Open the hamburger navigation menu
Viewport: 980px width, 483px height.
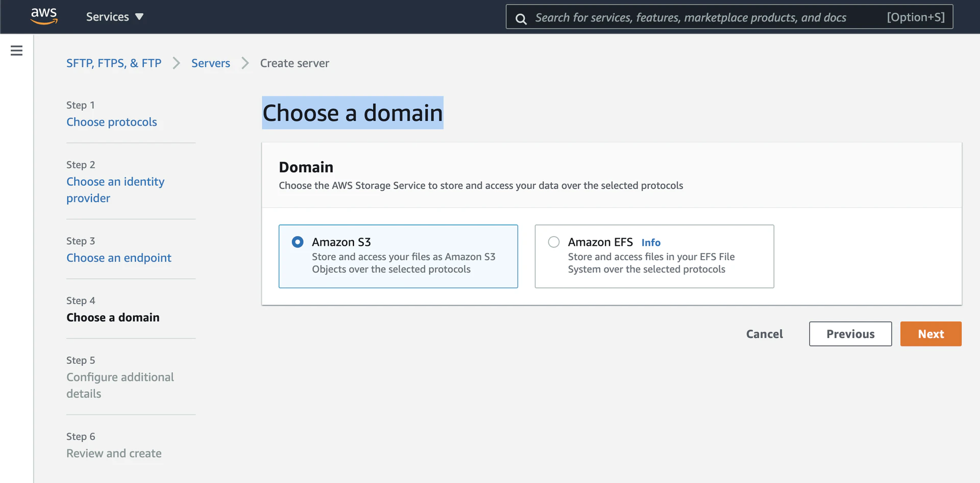16,50
